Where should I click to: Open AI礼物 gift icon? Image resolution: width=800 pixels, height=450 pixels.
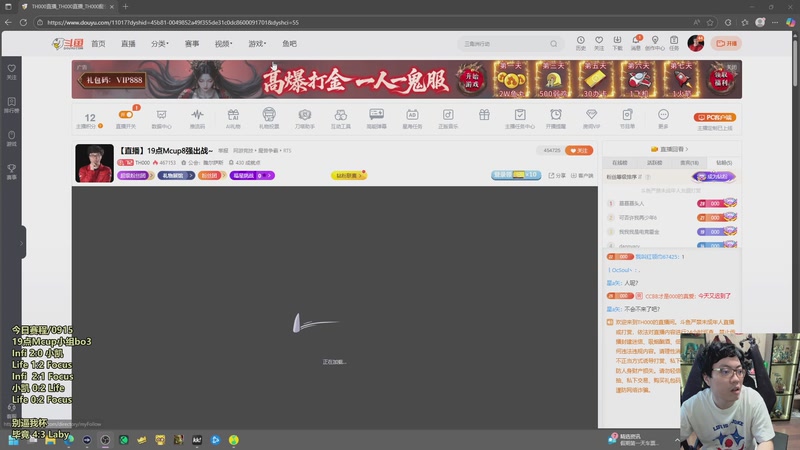click(x=233, y=119)
